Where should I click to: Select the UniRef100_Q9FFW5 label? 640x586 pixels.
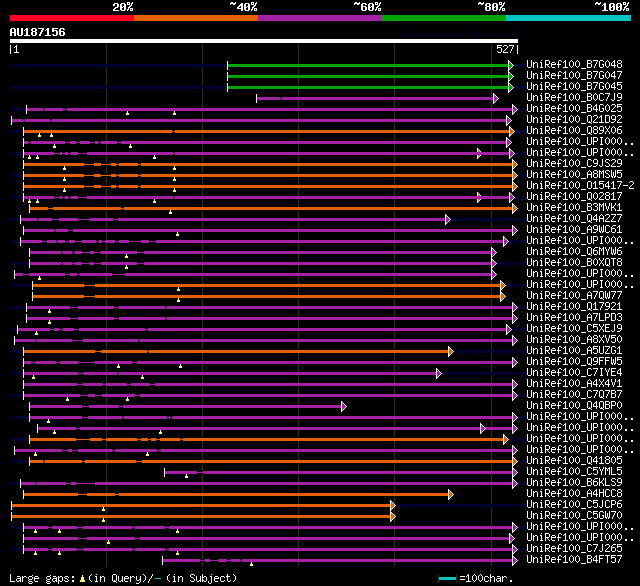click(x=574, y=362)
